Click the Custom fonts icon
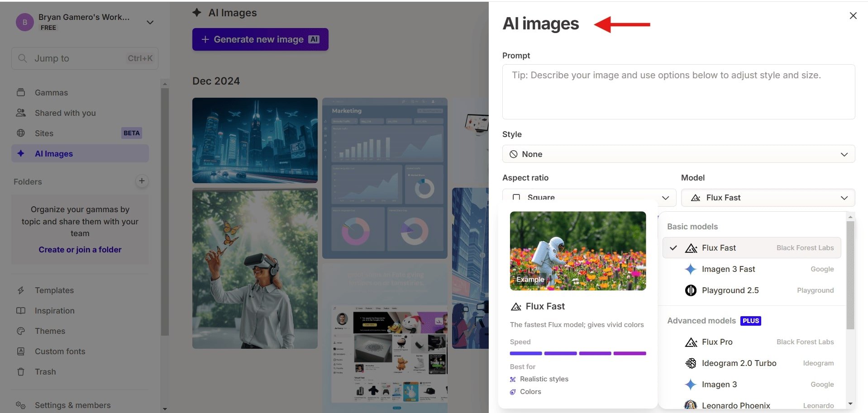The image size is (868, 413). point(21,351)
